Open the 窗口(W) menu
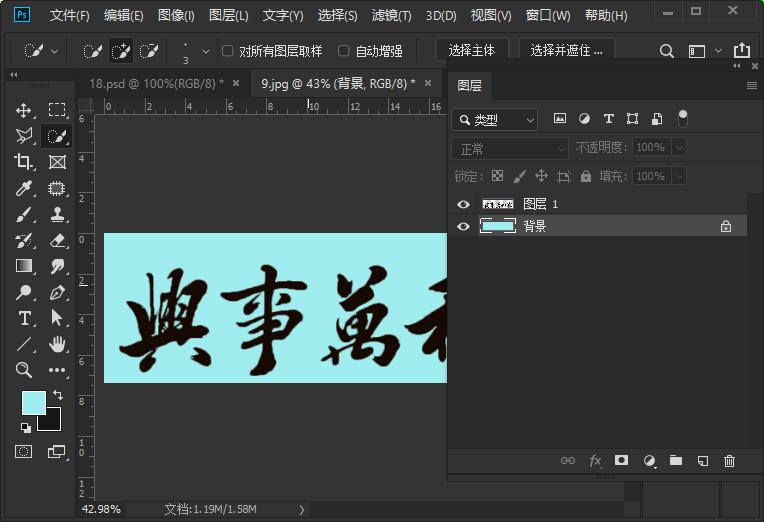 pyautogui.click(x=548, y=16)
